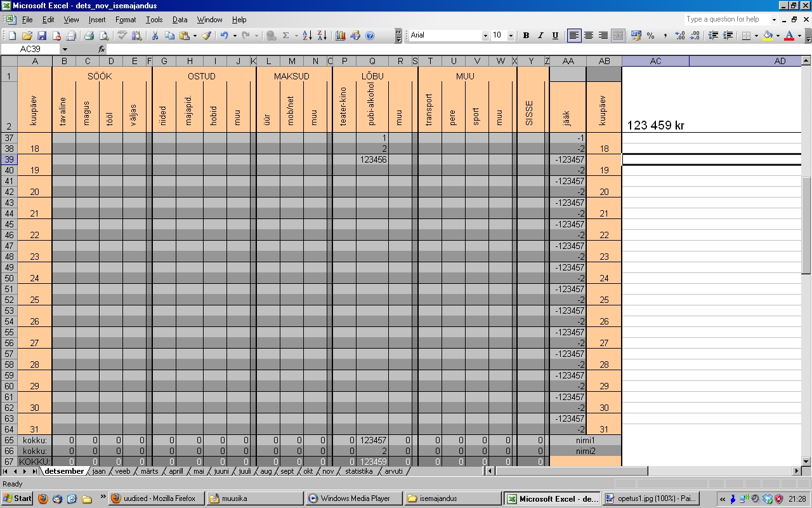812x508 pixels.
Task: Align text to center
Action: click(x=589, y=36)
